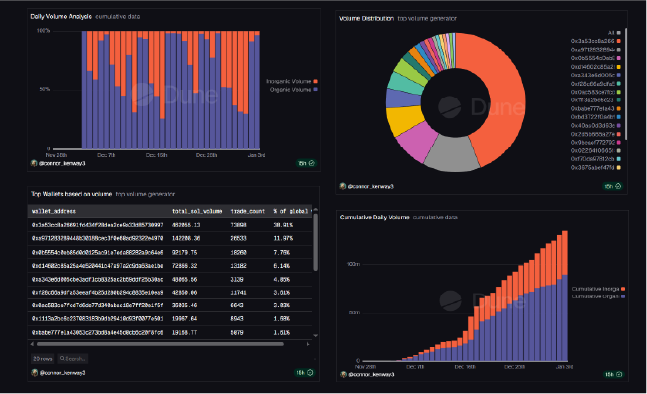Open the Daily Volume Analysis chart title
The height and width of the screenshot is (394, 647).
61,17
